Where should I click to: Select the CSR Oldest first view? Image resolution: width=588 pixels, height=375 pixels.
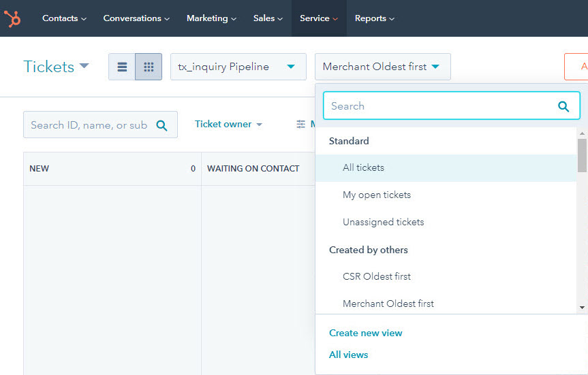tap(446, 276)
